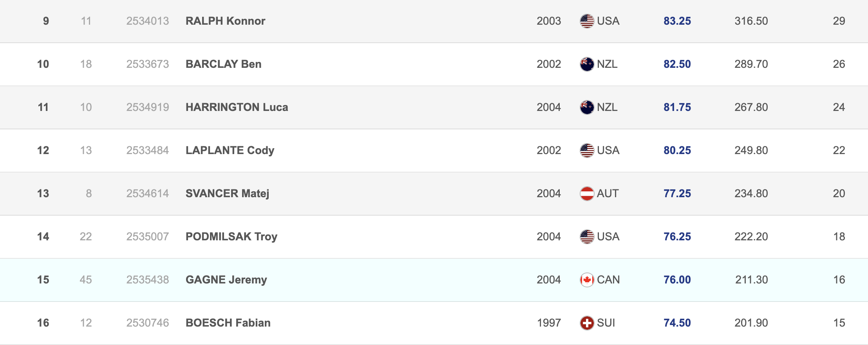The height and width of the screenshot is (345, 868).
Task: Click USA flag icon beside RALPH Konnor
Action: coord(587,21)
